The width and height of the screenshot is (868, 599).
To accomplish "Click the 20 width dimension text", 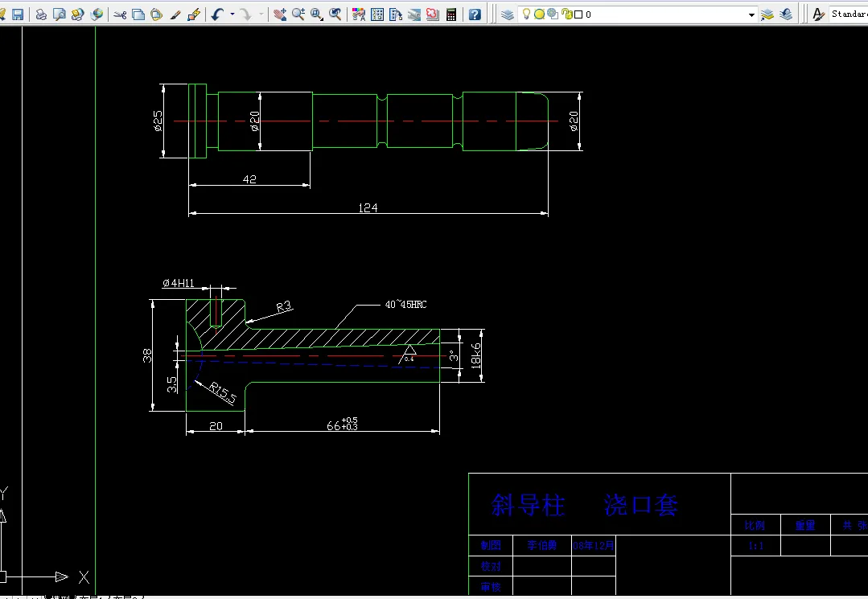I will click(x=216, y=426).
